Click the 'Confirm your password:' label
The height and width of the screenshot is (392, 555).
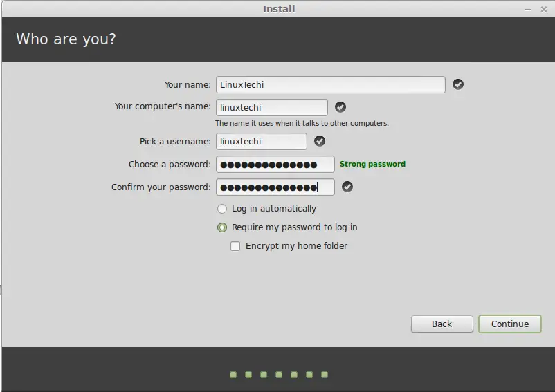click(x=161, y=187)
